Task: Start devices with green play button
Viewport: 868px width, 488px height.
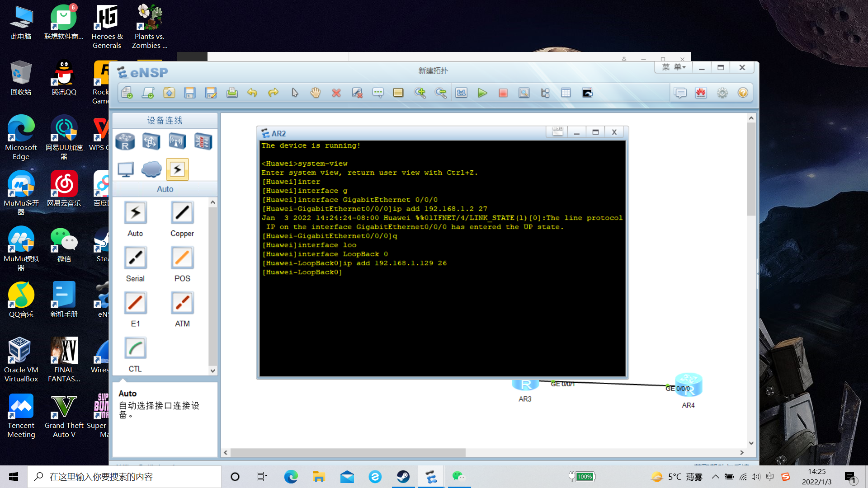Action: coord(482,93)
